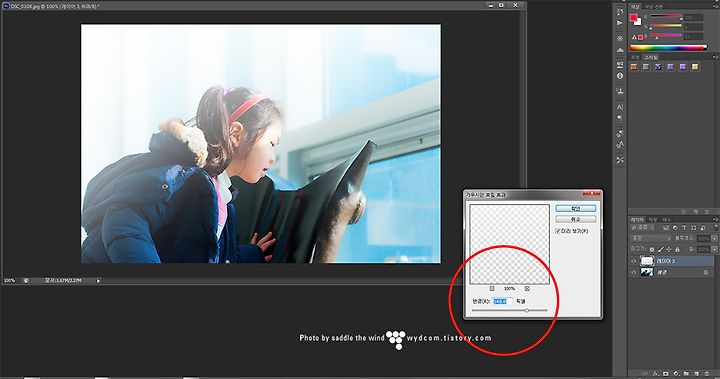Click the smart object filter icon
720x379 pixels.
703,228
